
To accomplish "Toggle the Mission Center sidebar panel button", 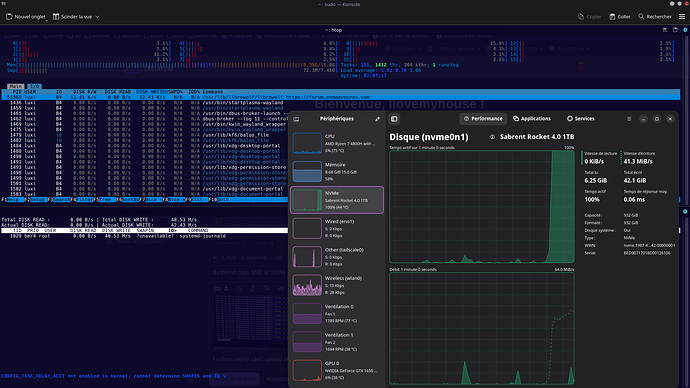I will pyautogui.click(x=394, y=119).
